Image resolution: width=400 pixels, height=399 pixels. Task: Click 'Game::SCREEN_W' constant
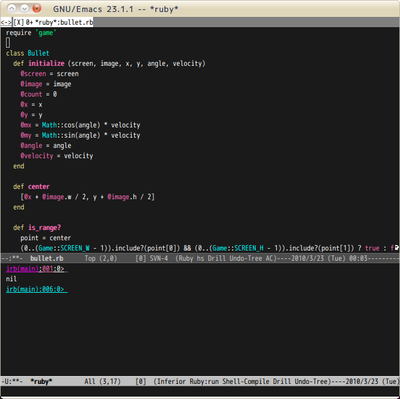[x=64, y=248]
